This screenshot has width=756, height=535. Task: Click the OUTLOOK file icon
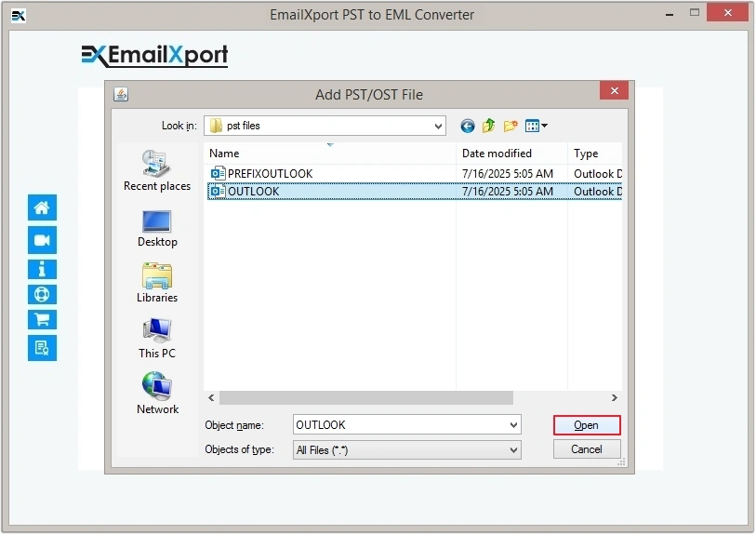click(x=218, y=192)
